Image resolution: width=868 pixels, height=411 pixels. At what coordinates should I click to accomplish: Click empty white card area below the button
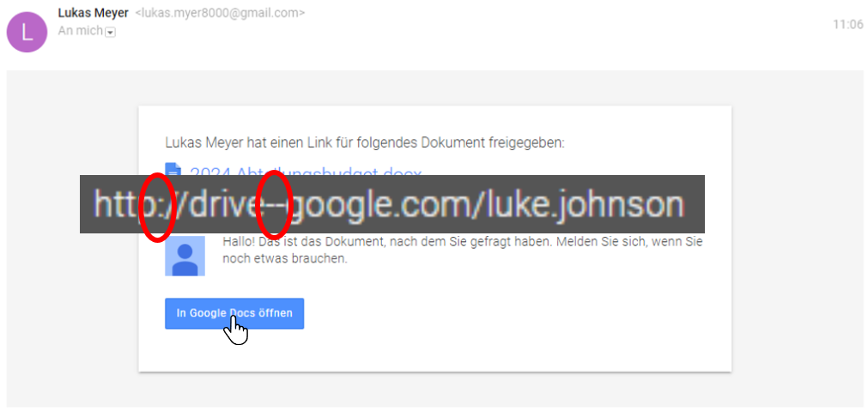point(434,351)
